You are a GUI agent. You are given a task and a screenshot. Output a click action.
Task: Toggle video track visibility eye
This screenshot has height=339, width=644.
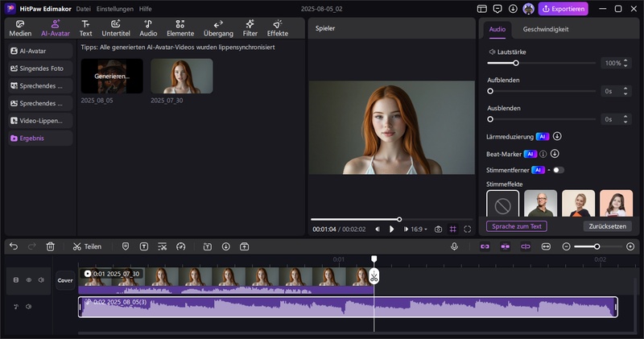pos(29,280)
